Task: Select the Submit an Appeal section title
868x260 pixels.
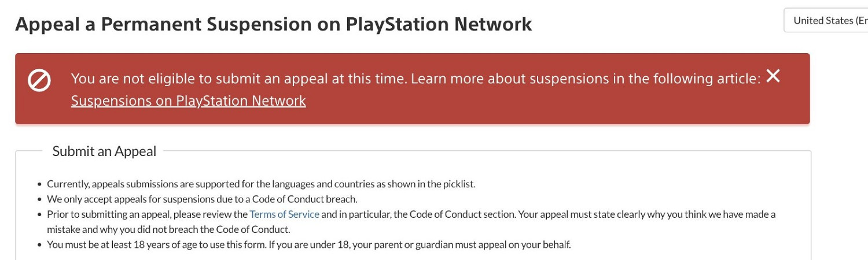Action: [104, 151]
